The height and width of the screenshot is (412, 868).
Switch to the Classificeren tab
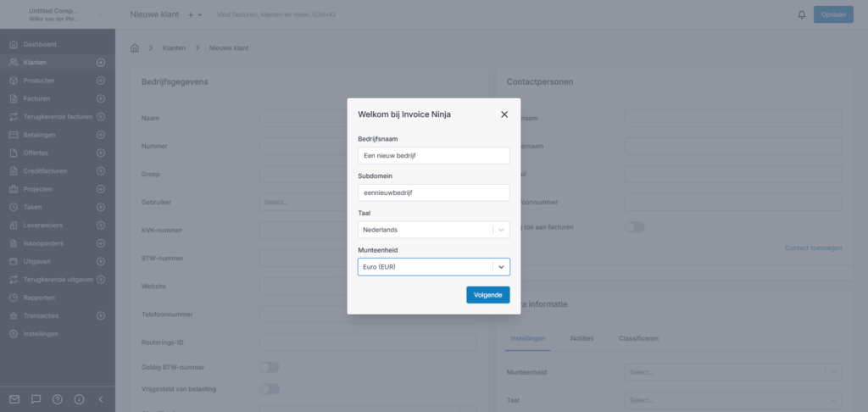pyautogui.click(x=639, y=338)
